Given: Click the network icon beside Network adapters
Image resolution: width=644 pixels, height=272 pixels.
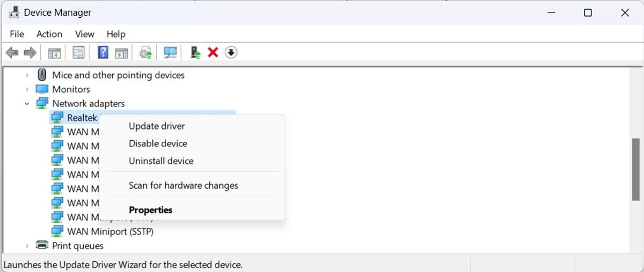Looking at the screenshot, I should (42, 103).
